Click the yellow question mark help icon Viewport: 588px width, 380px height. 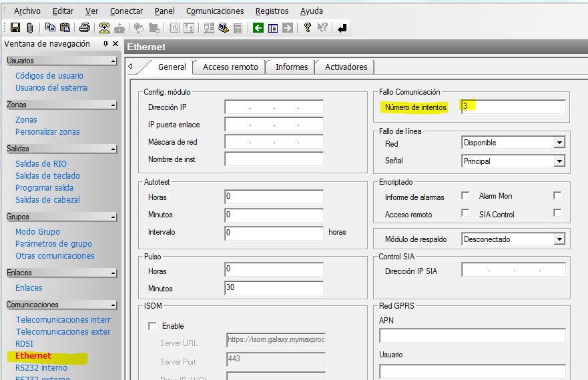click(x=308, y=27)
